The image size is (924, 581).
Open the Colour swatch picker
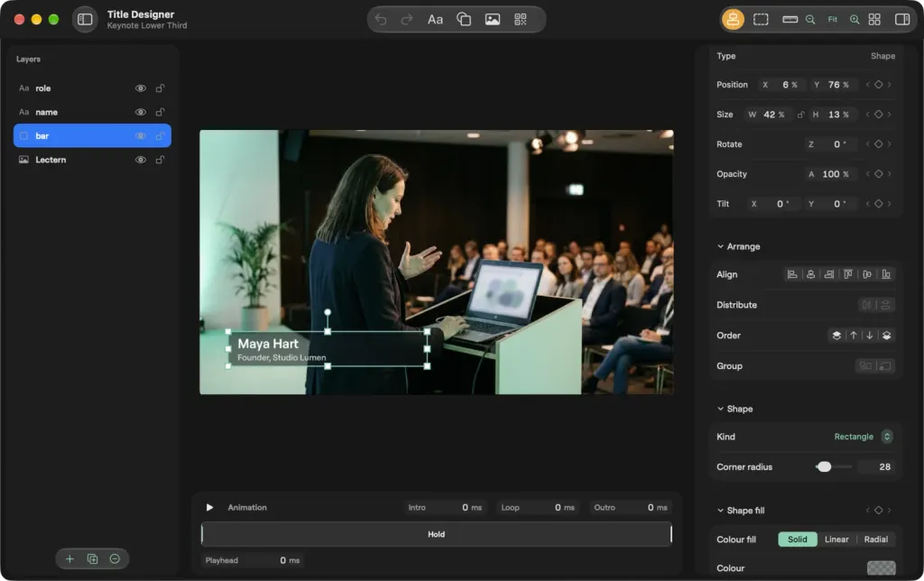pyautogui.click(x=881, y=568)
